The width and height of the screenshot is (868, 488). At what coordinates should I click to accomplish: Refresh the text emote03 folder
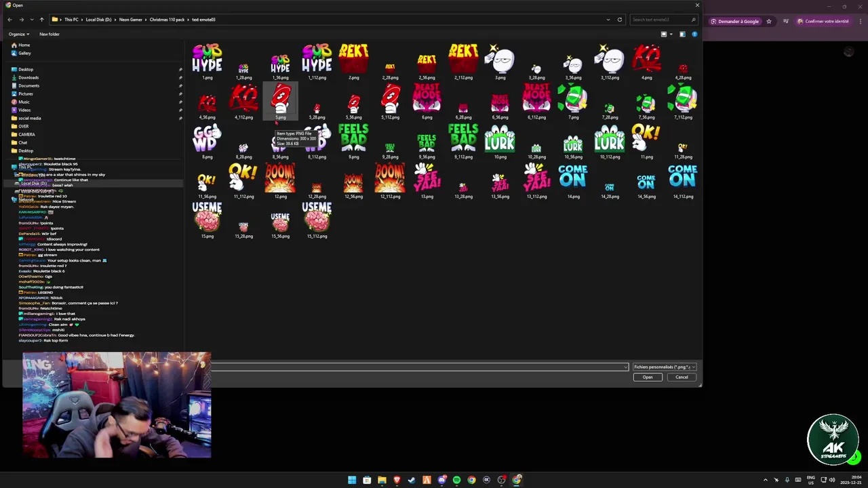pyautogui.click(x=619, y=20)
